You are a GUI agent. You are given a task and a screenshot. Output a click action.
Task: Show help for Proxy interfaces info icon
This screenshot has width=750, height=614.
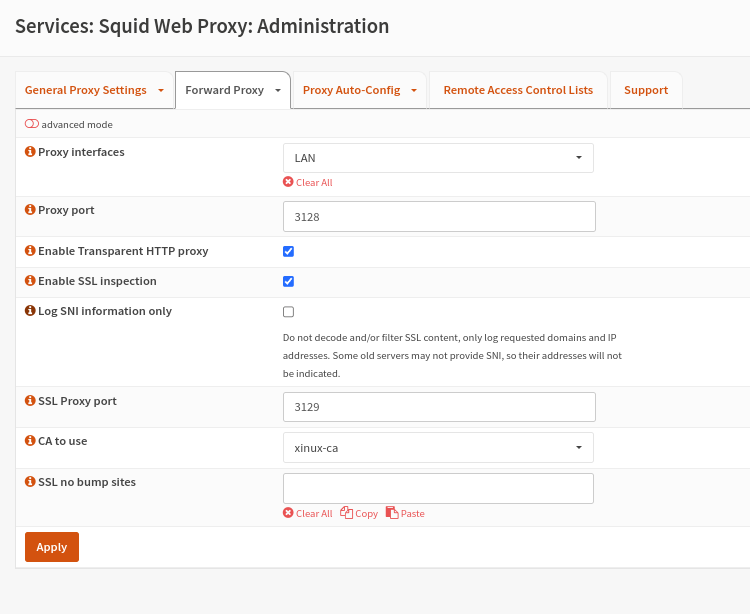tap(30, 152)
